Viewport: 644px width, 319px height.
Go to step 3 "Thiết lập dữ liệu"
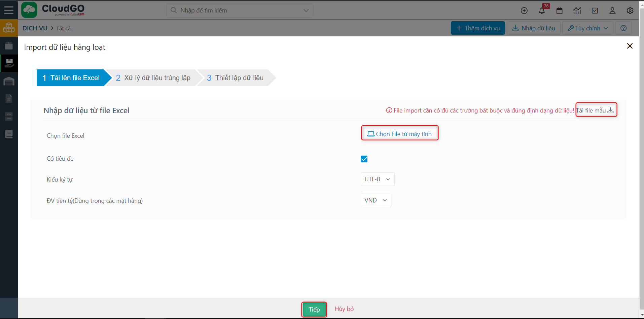coord(236,78)
